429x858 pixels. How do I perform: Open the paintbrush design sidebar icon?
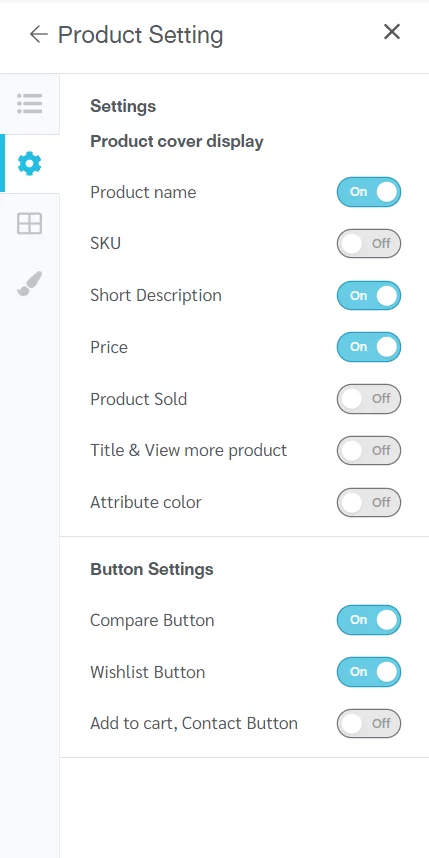click(x=30, y=283)
